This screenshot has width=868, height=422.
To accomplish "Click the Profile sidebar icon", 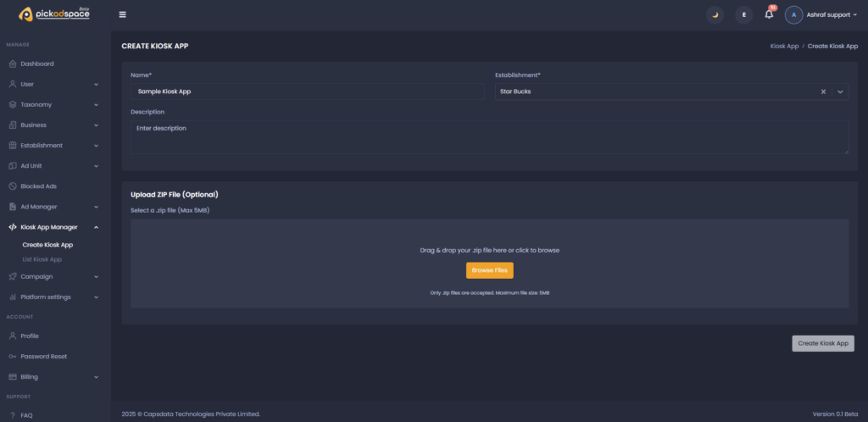I will [13, 336].
